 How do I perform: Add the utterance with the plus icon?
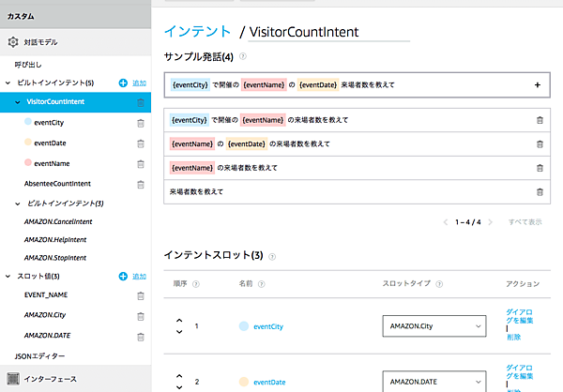pyautogui.click(x=538, y=84)
